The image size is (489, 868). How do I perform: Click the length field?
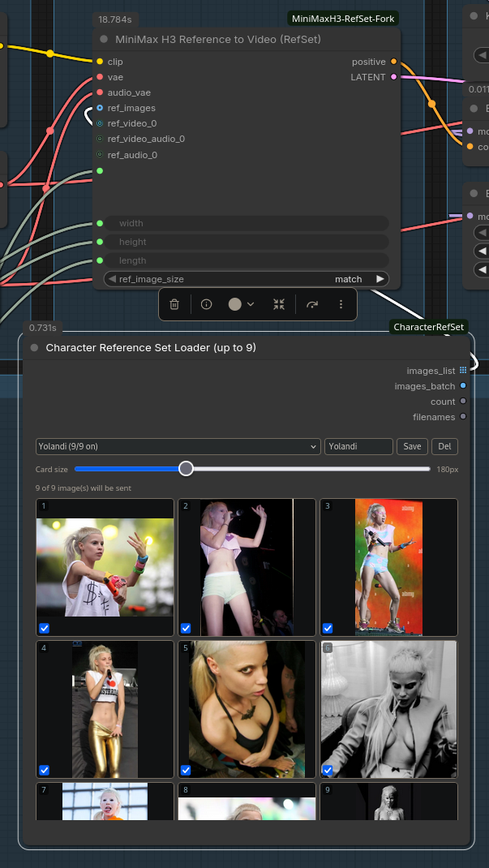point(247,260)
